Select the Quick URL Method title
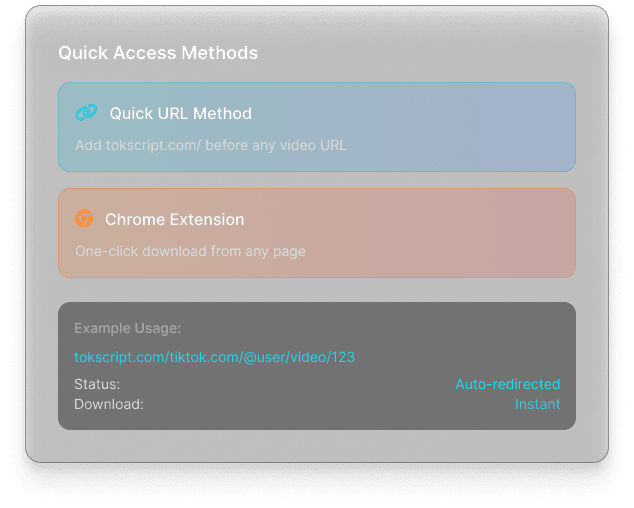Screen dimensions: 634x508 180,114
